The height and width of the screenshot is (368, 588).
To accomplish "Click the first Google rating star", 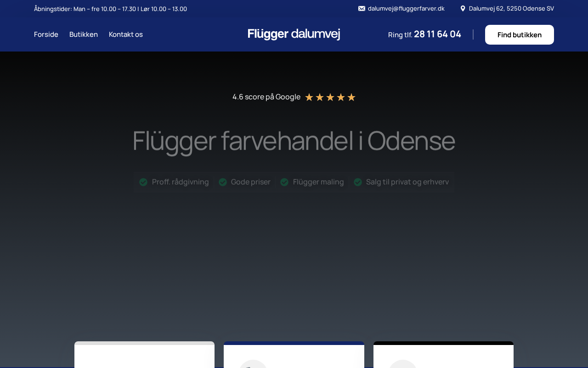I will (x=309, y=97).
